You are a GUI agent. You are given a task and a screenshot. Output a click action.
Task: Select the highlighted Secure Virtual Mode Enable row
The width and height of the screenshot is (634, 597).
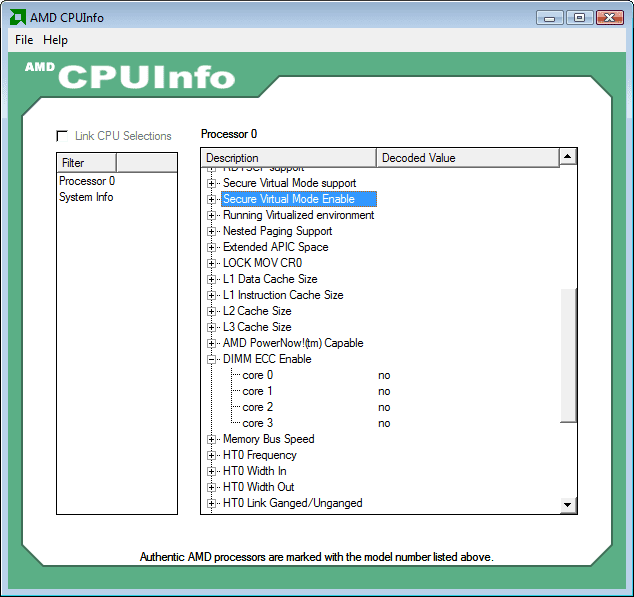(299, 199)
